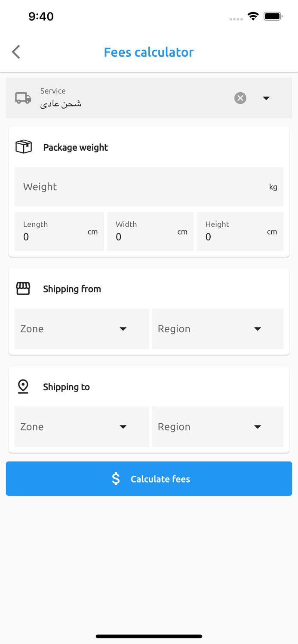Image resolution: width=298 pixels, height=644 pixels.
Task: Click the Width field showing 0 cm
Action: (150, 231)
